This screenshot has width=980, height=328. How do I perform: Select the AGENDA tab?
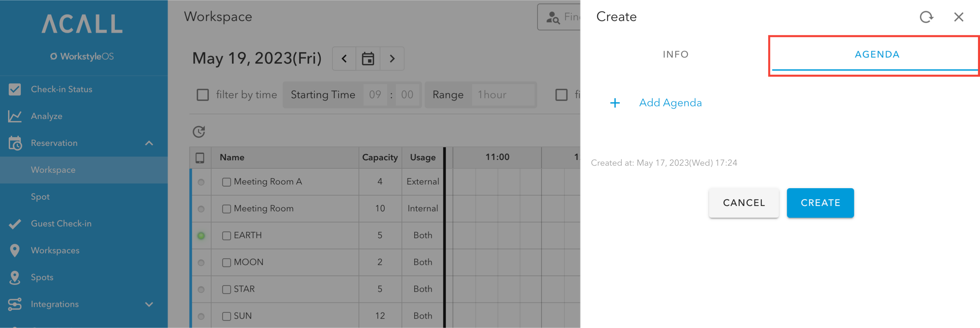(x=876, y=54)
